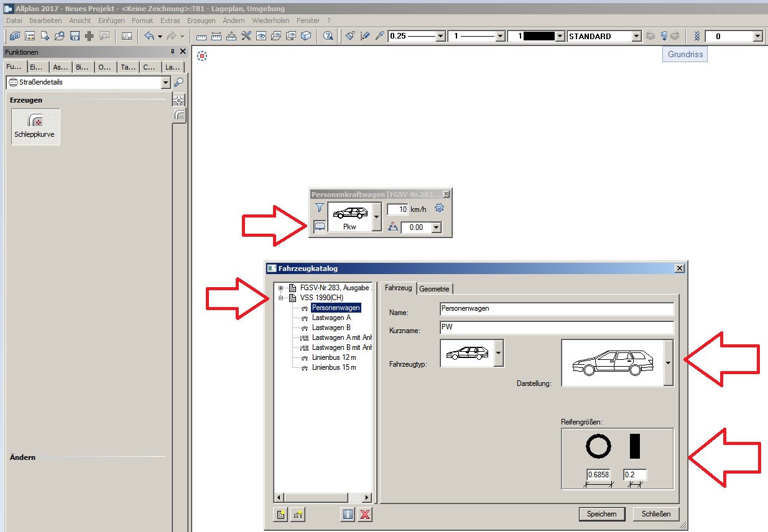Open settings gear in Personenkraftwagen palette
Screen dimensions: 768x532
coord(439,208)
